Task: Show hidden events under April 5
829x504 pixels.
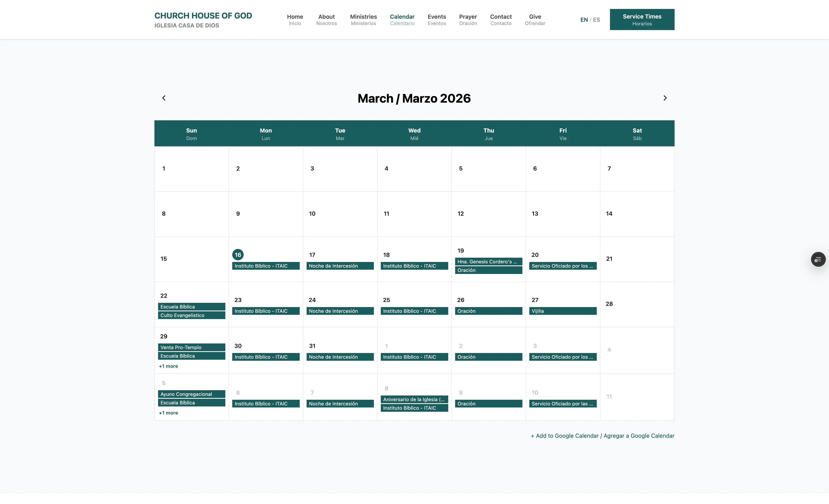Action: 168,413
